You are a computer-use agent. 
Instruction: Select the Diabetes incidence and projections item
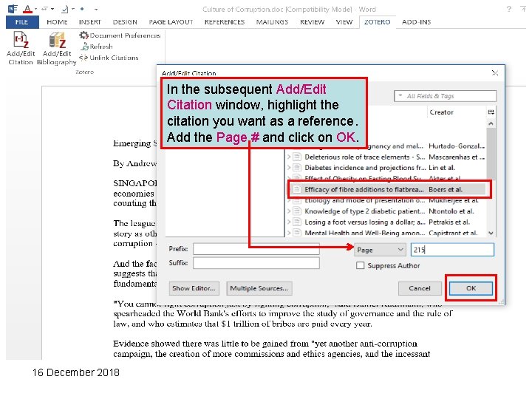(x=386, y=168)
